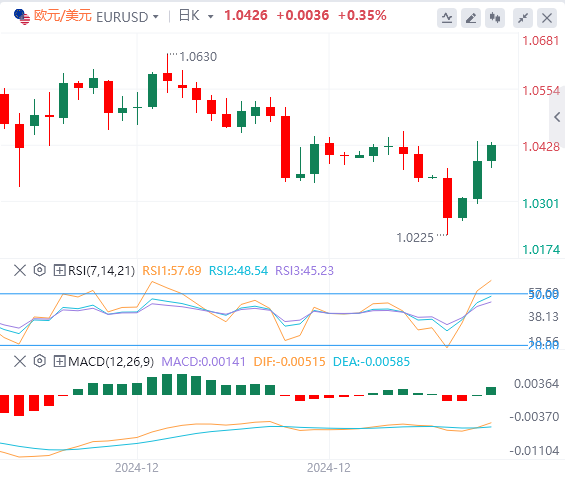
Task: Click the 1.0426 current price
Action: pyautogui.click(x=246, y=15)
